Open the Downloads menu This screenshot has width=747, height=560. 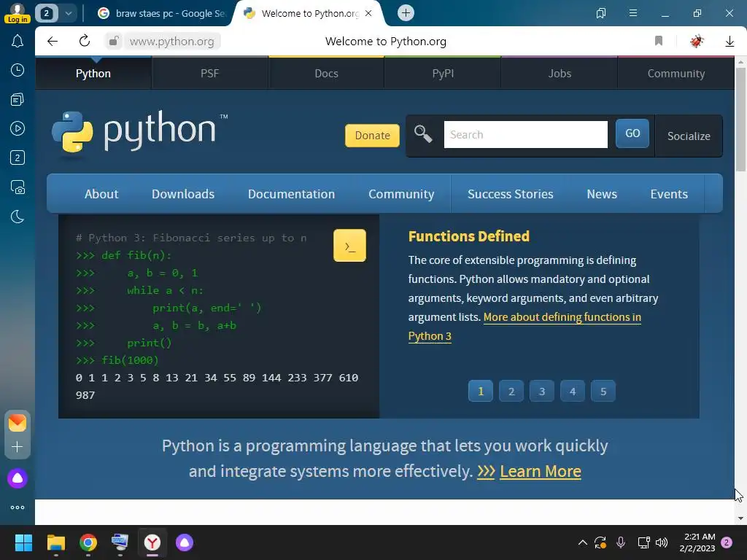(183, 194)
